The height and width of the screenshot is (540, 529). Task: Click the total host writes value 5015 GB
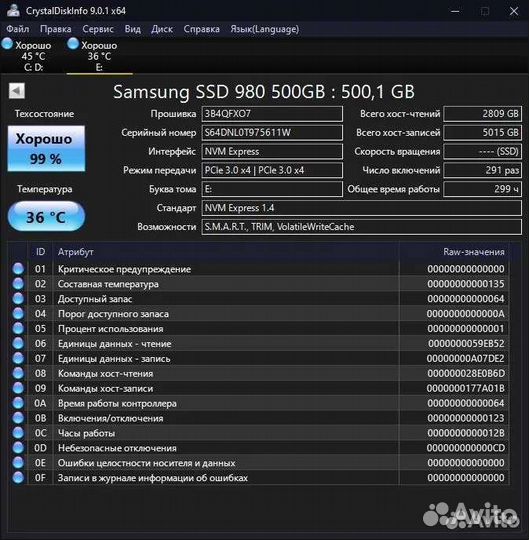[x=483, y=133]
